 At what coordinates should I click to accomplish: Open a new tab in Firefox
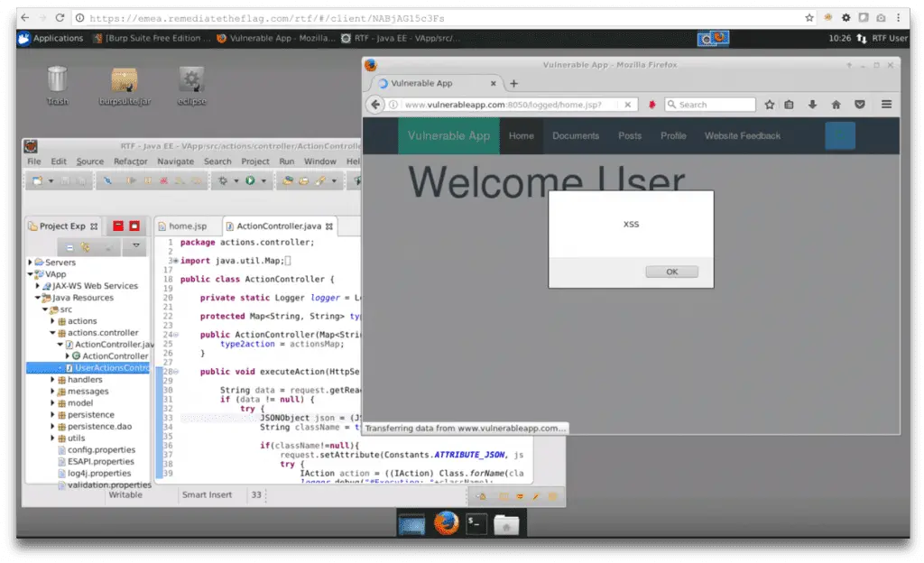point(513,84)
